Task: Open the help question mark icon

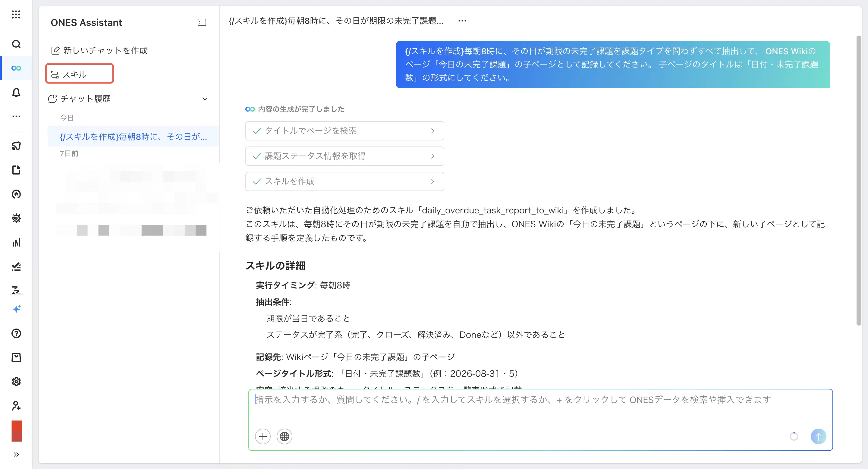Action: [x=16, y=333]
